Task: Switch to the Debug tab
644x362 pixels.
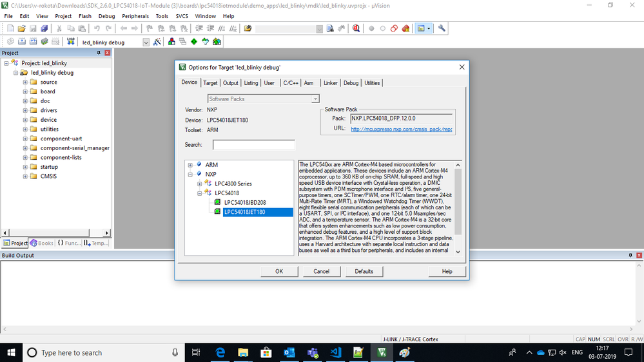Action: point(351,83)
